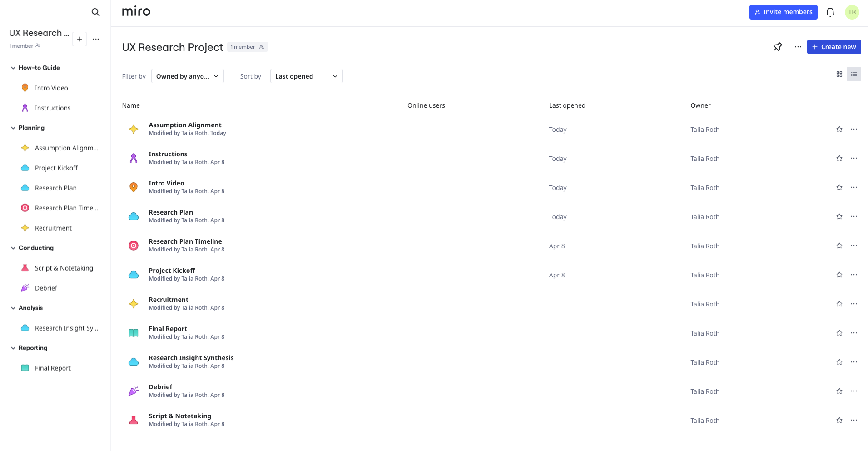
Task: Click the party popper icon of Debrief row
Action: point(134,391)
